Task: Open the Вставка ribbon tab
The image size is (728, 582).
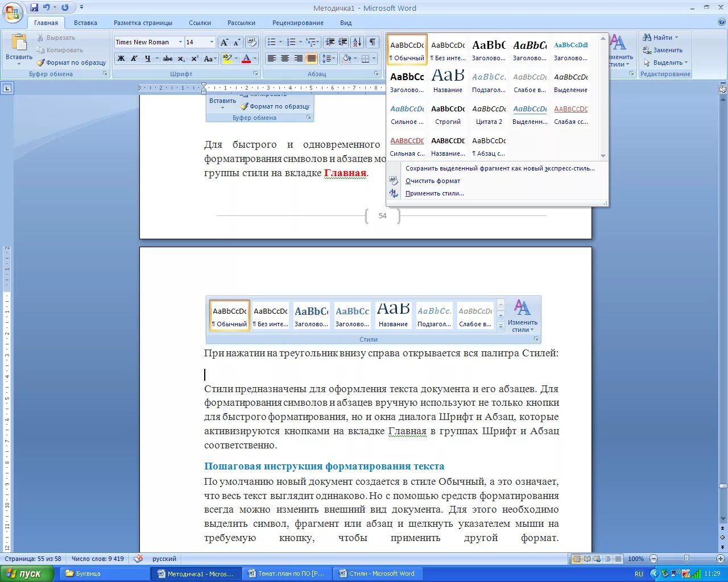Action: tap(85, 23)
